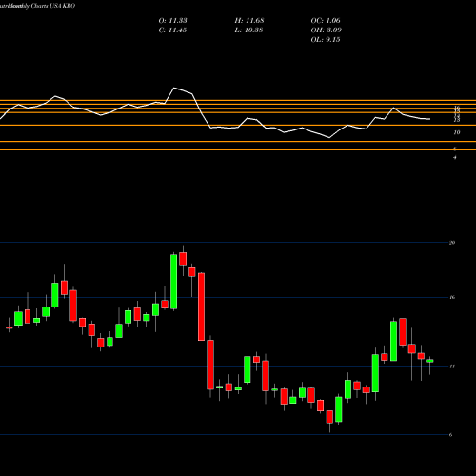Click the "4" label on the indicator axis
The image size is (476, 476).
point(455,157)
